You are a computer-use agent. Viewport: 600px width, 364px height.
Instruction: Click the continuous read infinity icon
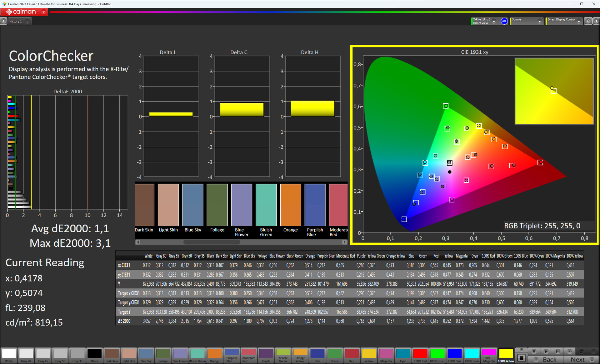pos(569,351)
